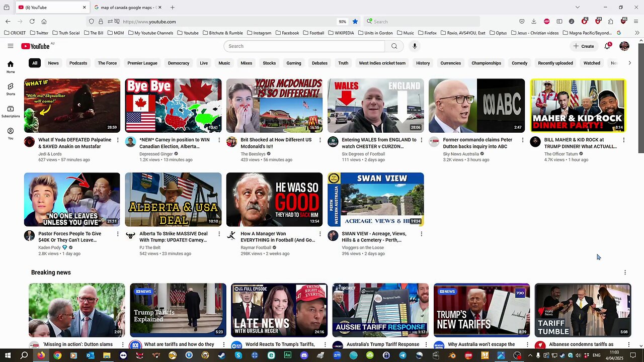Open Firefox application menu
Image resolution: width=644 pixels, height=362 pixels.
point(636,22)
